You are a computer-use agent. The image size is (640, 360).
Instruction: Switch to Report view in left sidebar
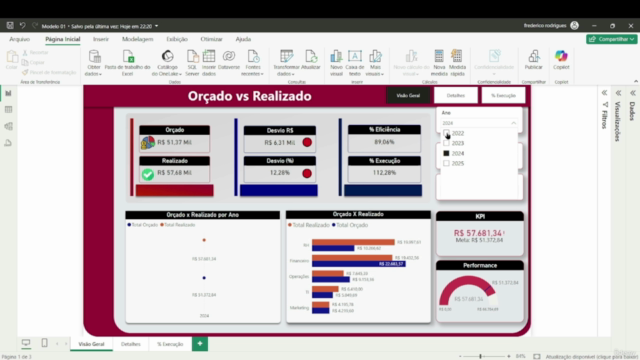point(9,93)
